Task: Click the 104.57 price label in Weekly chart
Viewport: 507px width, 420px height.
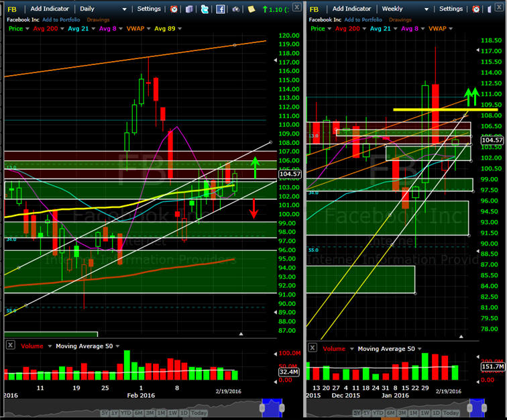Action: [x=492, y=140]
